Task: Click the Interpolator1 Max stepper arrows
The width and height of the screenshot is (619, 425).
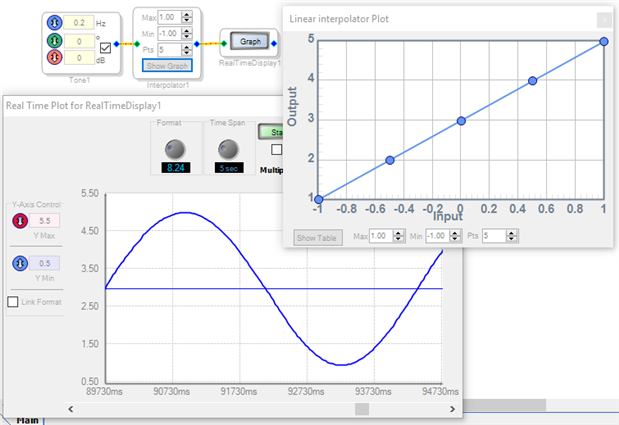Action: coord(187,17)
